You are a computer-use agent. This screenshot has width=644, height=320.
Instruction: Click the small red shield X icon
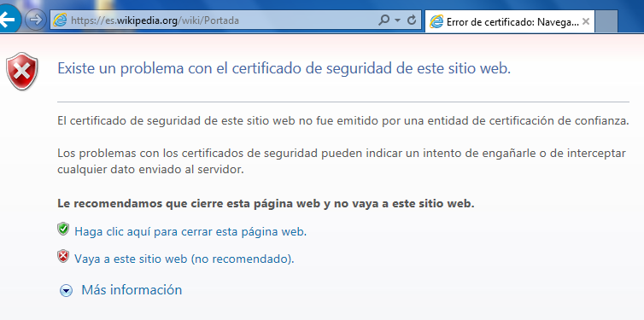pyautogui.click(x=63, y=256)
